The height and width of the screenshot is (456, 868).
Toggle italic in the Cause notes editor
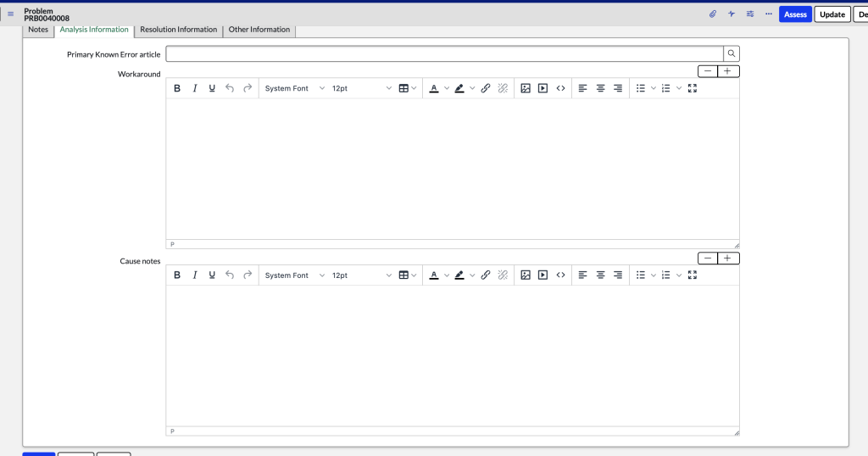coord(195,275)
